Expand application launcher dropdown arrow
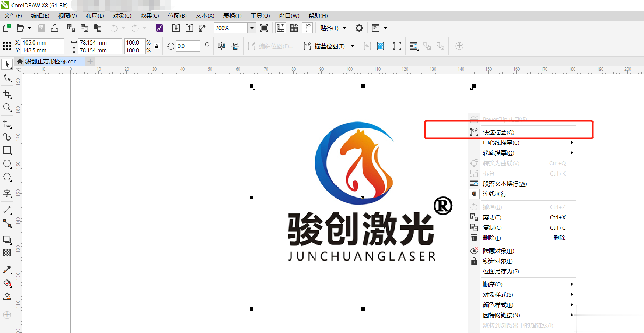 pyautogui.click(x=385, y=28)
